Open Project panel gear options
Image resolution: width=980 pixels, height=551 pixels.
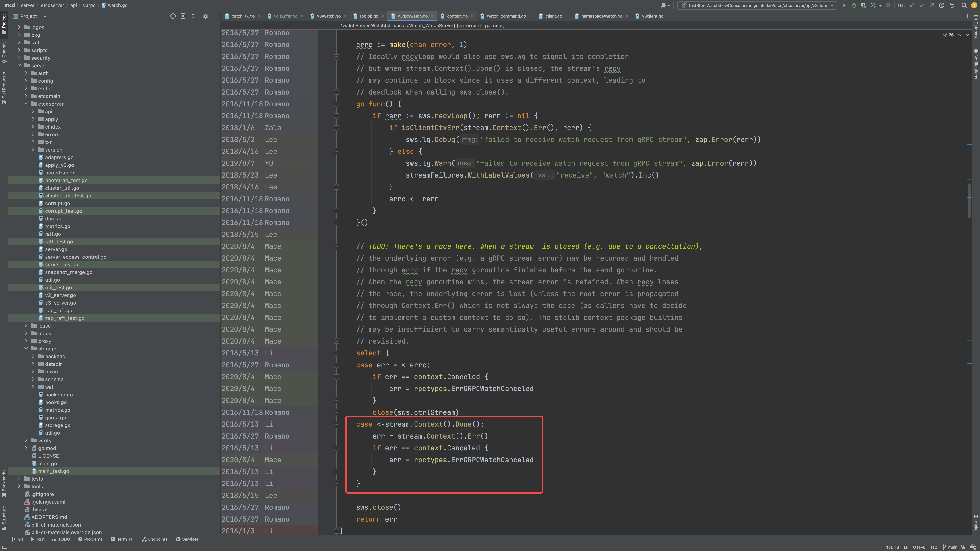point(205,16)
